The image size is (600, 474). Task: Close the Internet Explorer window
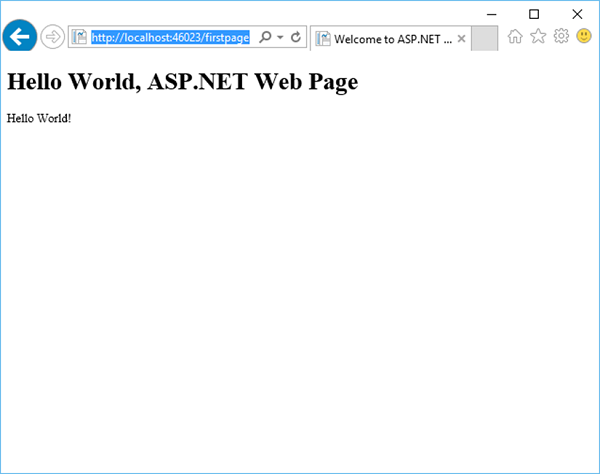(577, 13)
